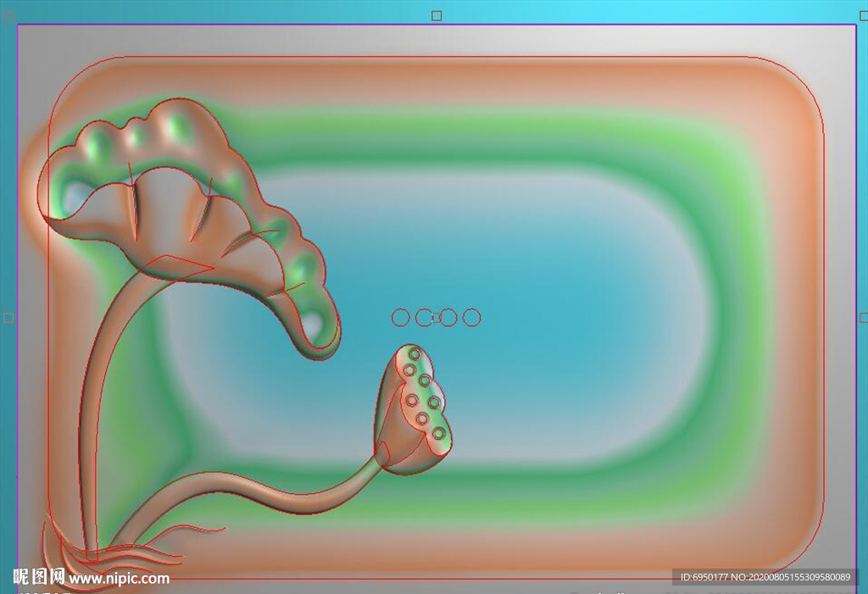Click the small center handle between the circles

(x=436, y=318)
